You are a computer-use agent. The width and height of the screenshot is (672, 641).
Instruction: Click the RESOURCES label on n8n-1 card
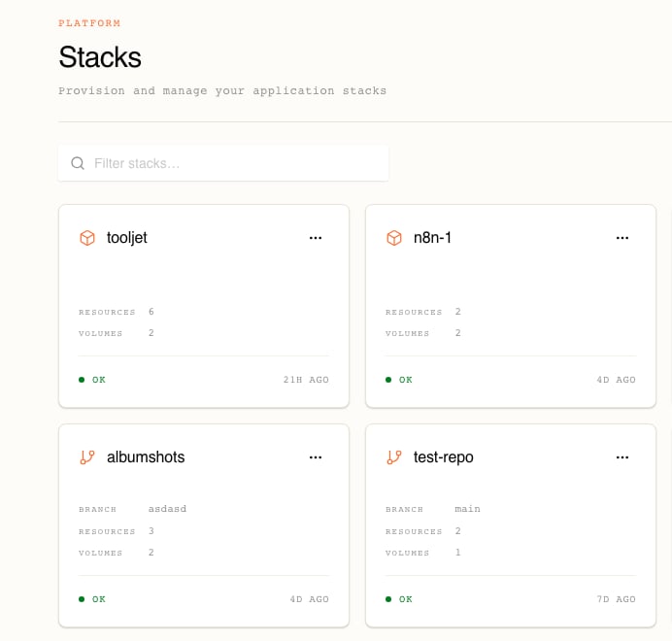coord(414,312)
